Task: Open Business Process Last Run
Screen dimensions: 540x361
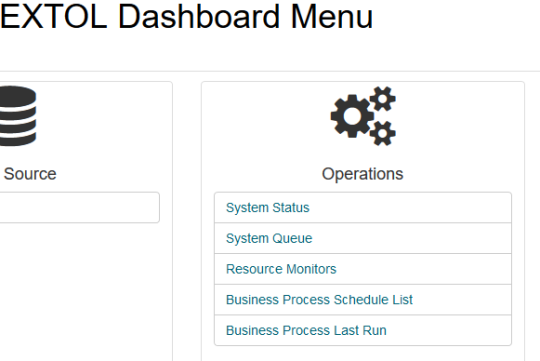Action: [306, 330]
